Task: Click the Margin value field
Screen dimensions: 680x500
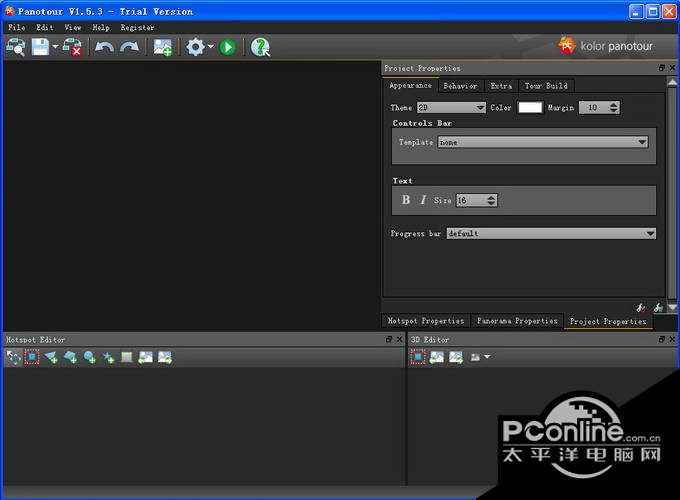Action: 593,107
